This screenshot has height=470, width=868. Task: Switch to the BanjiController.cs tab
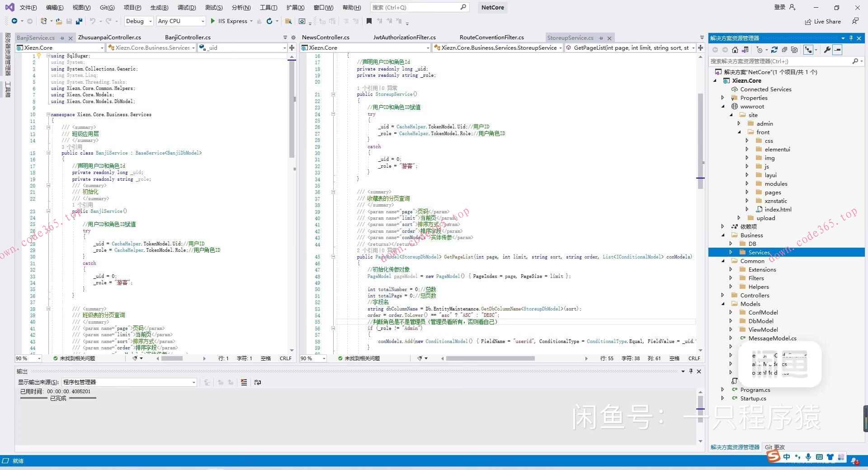pyautogui.click(x=188, y=38)
